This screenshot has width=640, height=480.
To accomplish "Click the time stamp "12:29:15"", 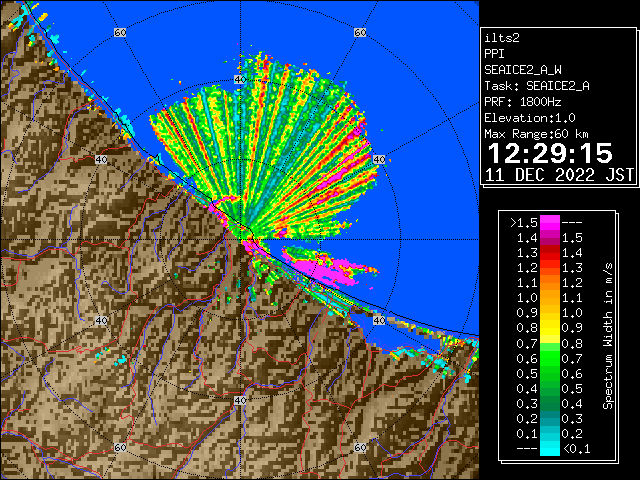I will [x=550, y=153].
